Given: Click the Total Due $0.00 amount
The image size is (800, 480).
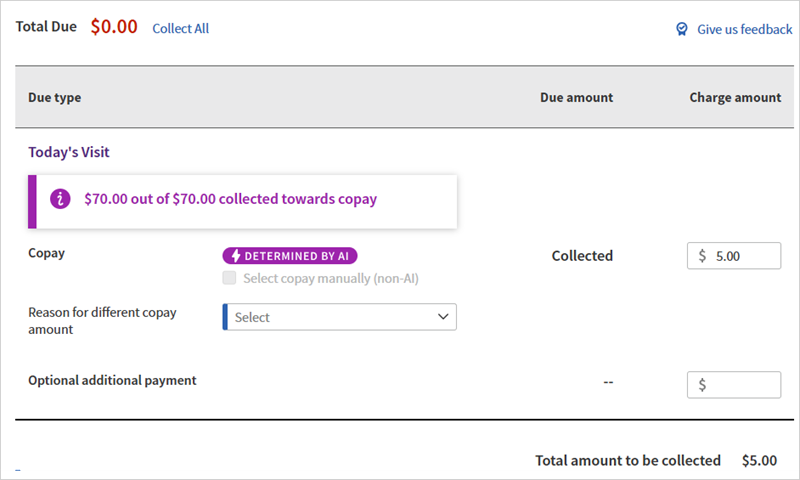Looking at the screenshot, I should [114, 27].
